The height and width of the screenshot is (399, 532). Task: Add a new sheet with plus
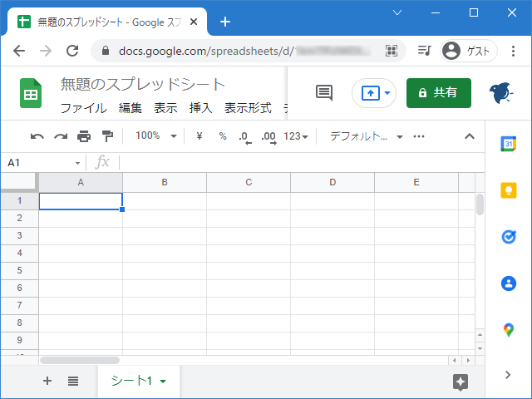47,381
